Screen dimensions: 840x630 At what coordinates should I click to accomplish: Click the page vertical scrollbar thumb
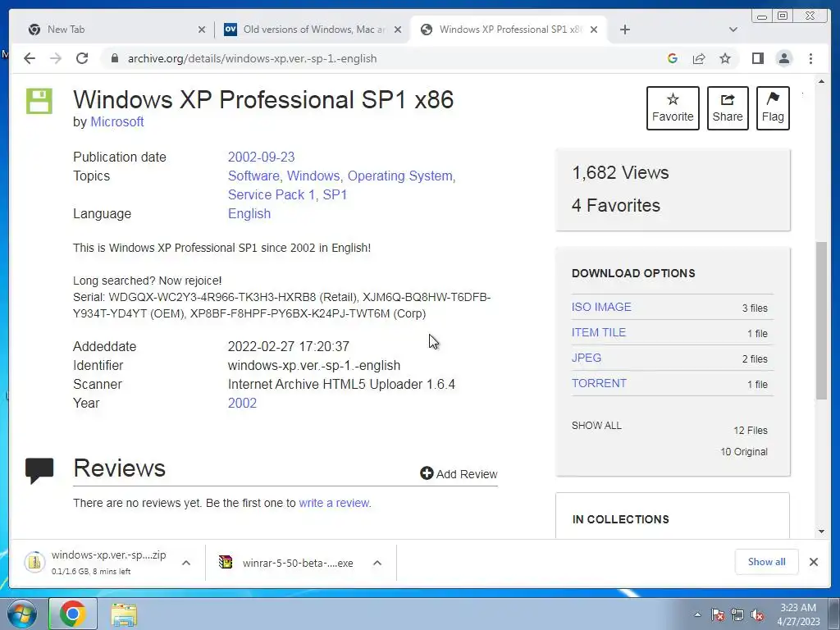[x=821, y=321]
